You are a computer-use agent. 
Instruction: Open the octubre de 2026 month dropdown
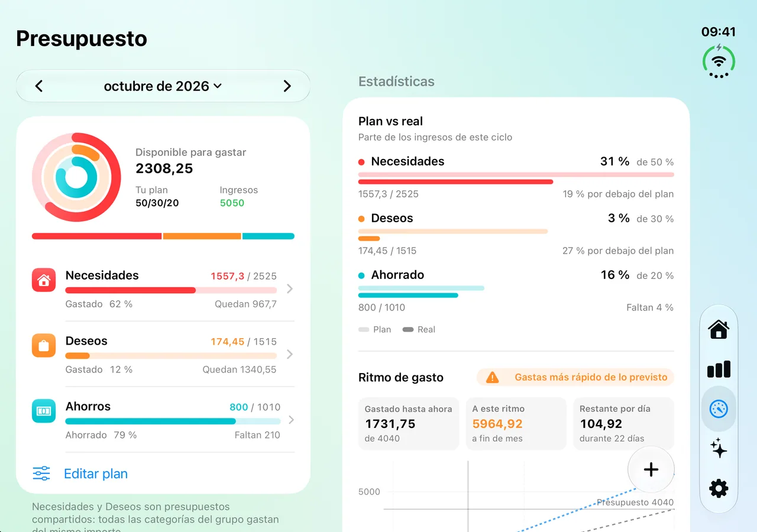pyautogui.click(x=163, y=86)
